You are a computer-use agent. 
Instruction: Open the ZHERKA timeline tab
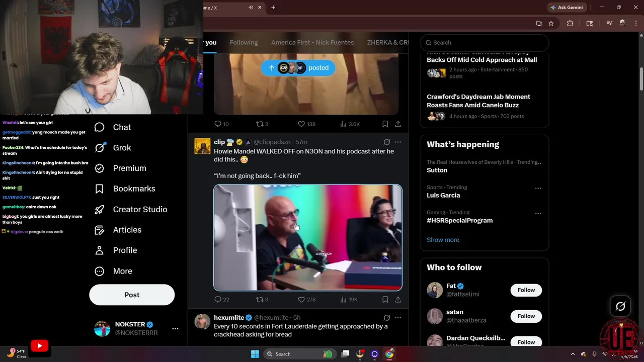(x=387, y=43)
